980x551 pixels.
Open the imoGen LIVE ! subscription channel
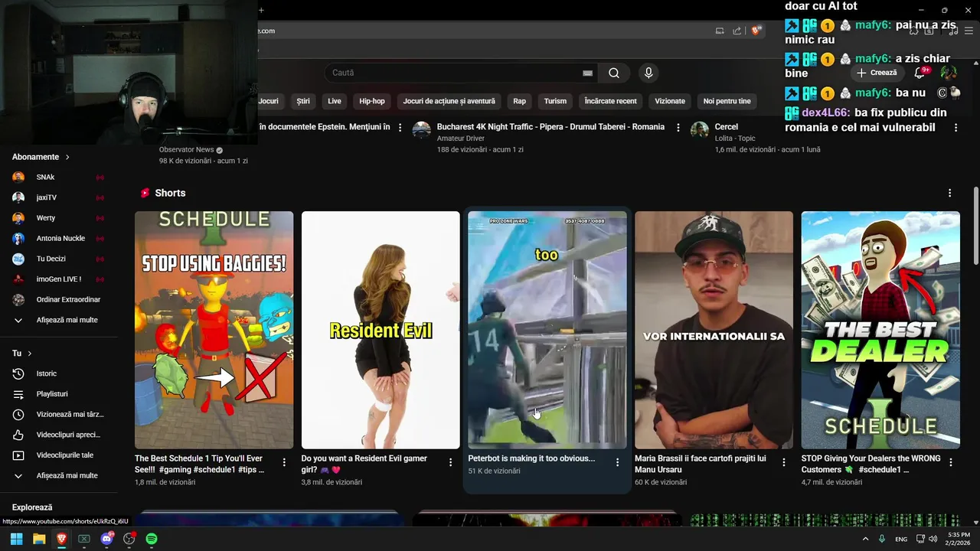coord(59,279)
